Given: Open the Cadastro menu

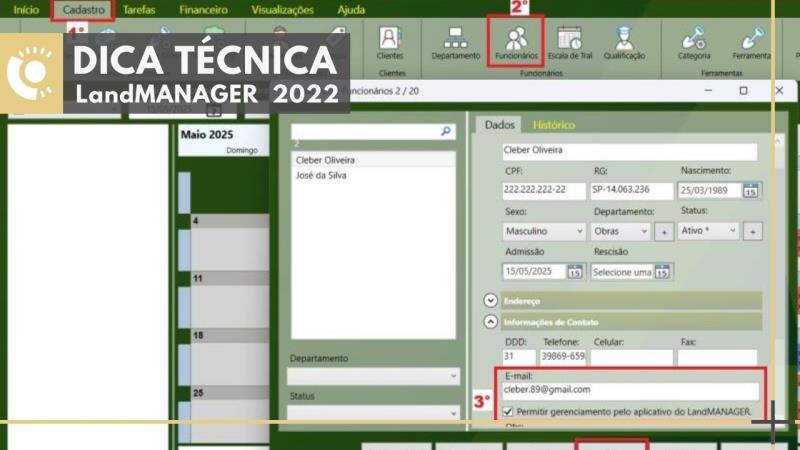Looking at the screenshot, I should point(83,10).
